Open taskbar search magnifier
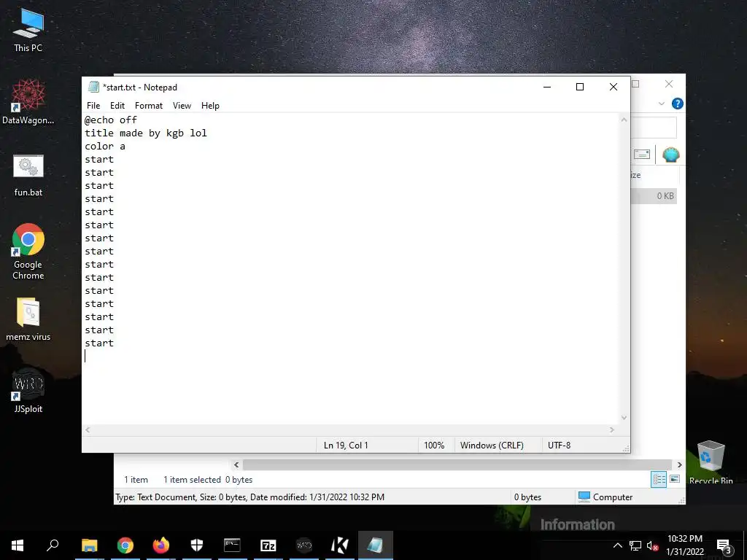 click(x=53, y=545)
